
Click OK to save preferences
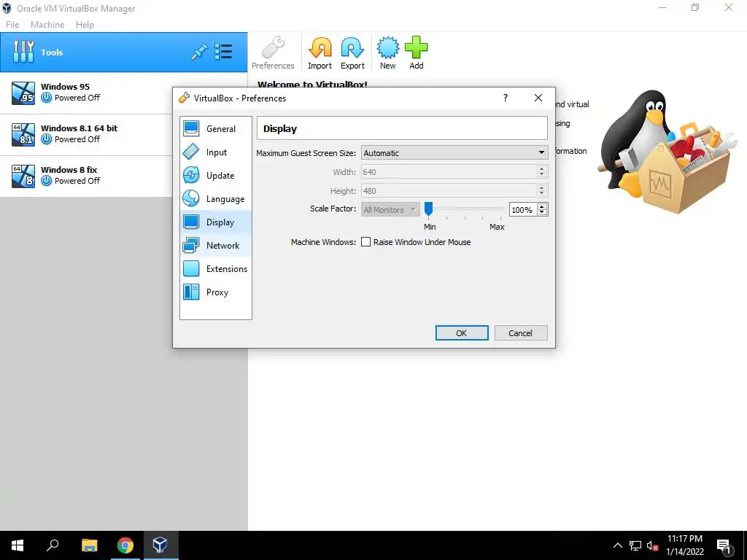(x=462, y=332)
